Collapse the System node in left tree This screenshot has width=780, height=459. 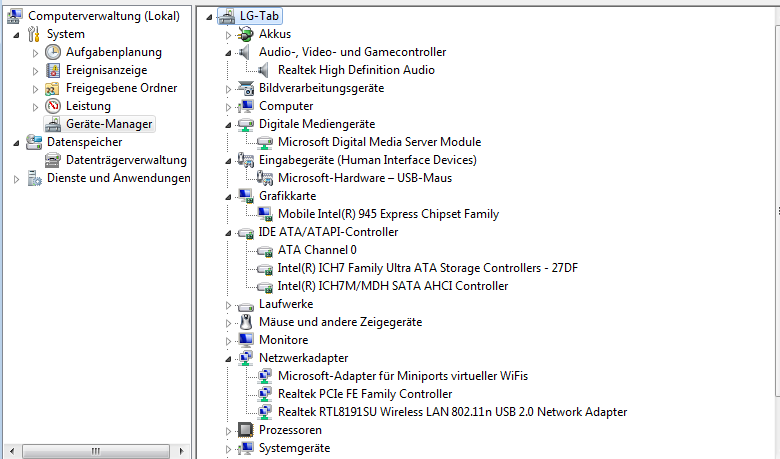[x=16, y=35]
